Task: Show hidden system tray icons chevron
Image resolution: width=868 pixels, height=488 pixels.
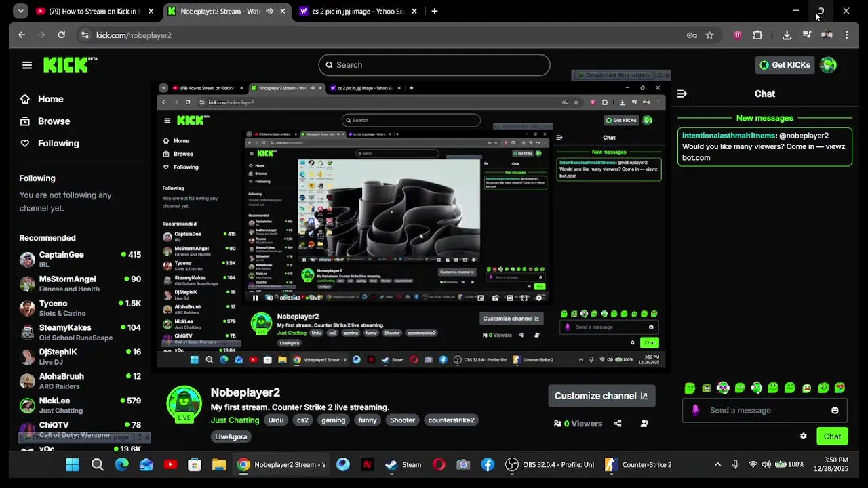Action: coord(717,464)
